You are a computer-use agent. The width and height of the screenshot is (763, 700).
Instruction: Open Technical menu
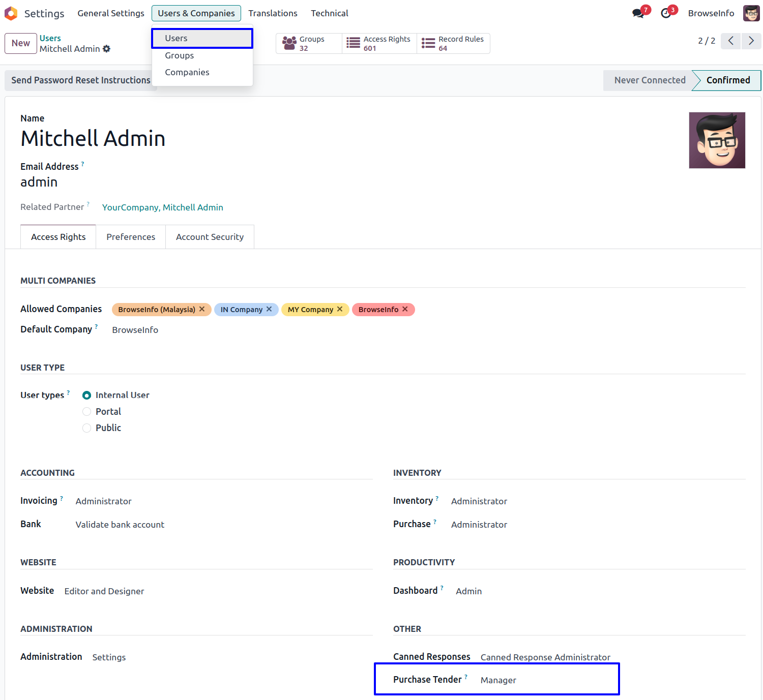click(x=330, y=13)
